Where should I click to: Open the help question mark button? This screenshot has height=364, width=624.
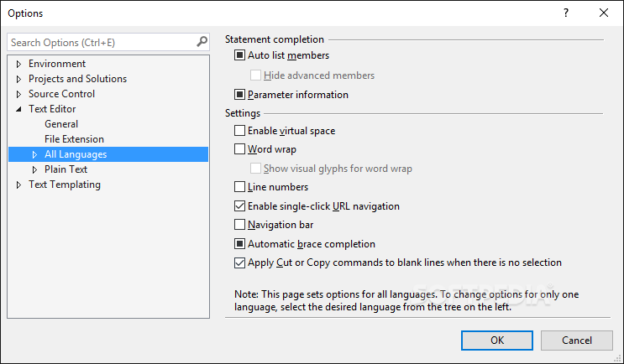pos(566,13)
